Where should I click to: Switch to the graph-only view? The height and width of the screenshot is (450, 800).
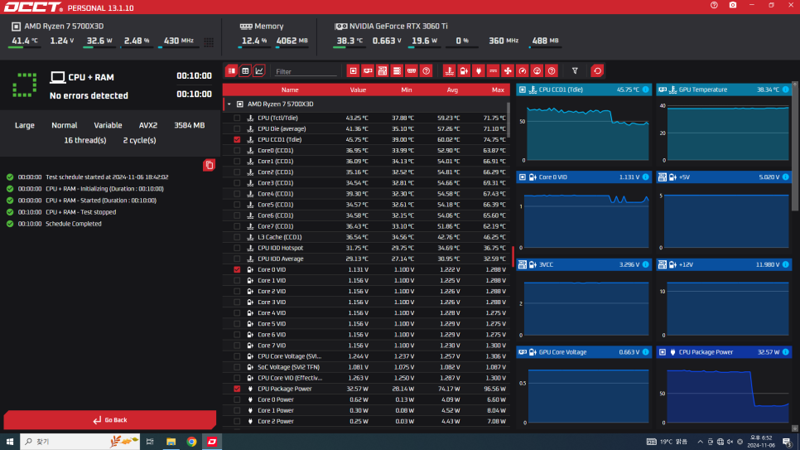[x=259, y=71]
